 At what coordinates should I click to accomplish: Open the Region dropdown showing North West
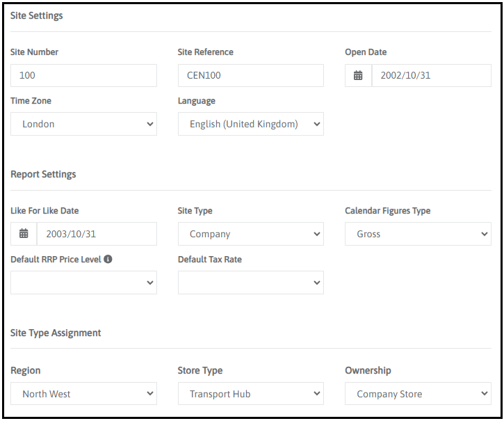pos(84,394)
